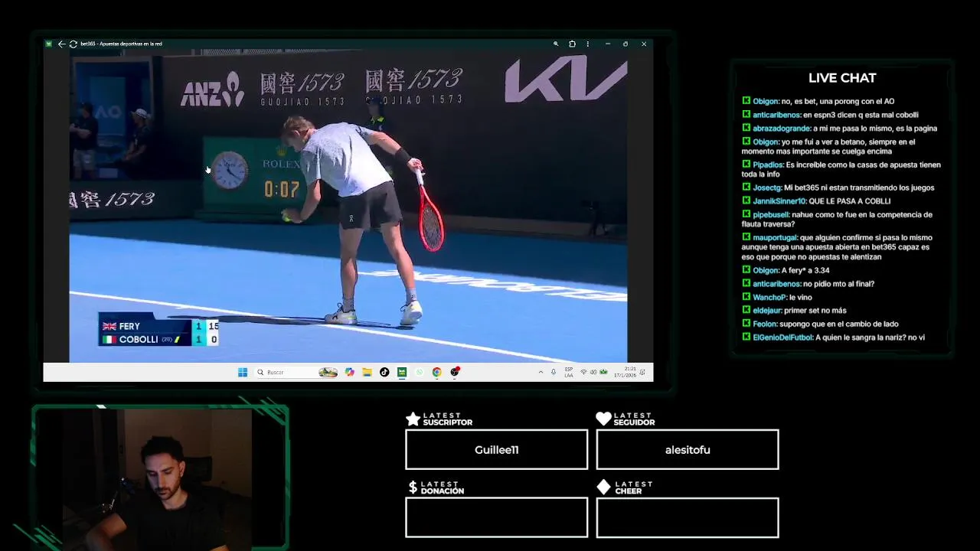Click the LIVE CHAT header
This screenshot has width=980, height=551.
[x=842, y=78]
